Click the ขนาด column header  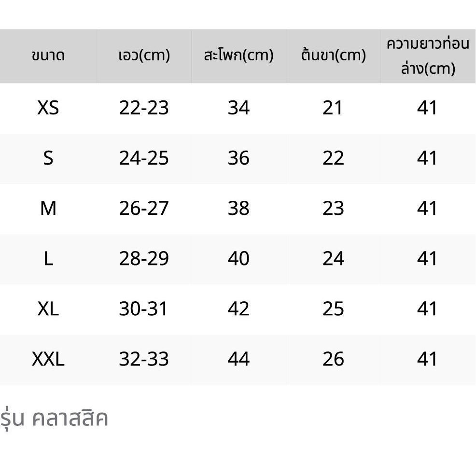point(48,56)
